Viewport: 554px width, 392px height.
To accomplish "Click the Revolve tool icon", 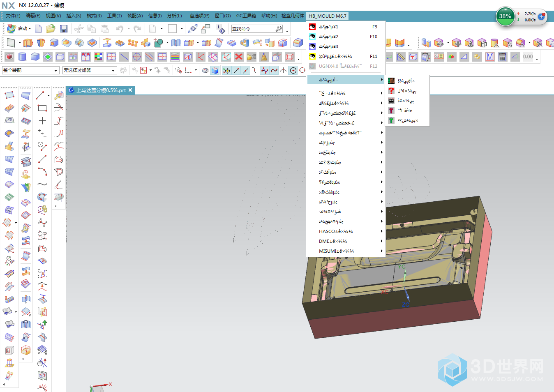I will (x=41, y=43).
